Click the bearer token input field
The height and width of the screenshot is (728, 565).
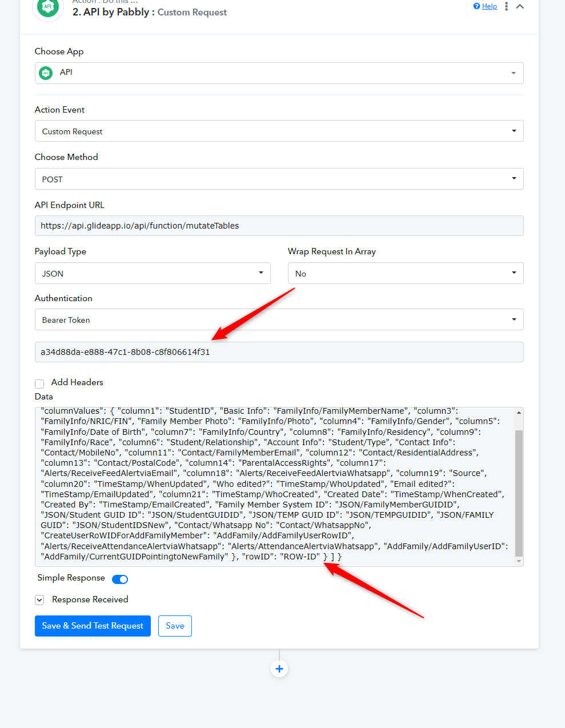(279, 352)
